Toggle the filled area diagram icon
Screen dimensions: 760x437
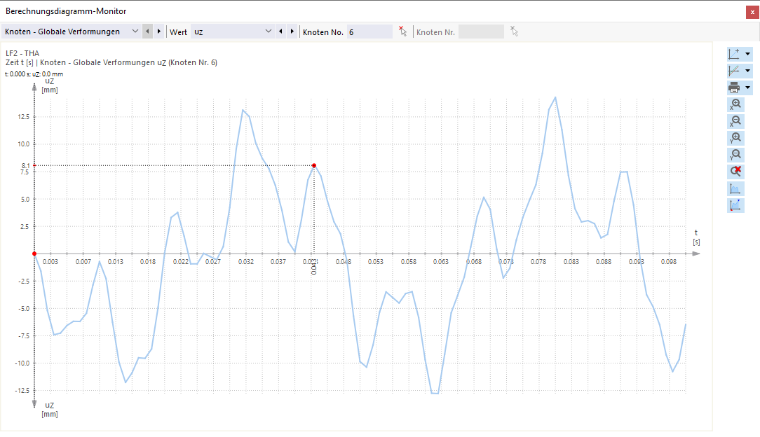point(736,188)
